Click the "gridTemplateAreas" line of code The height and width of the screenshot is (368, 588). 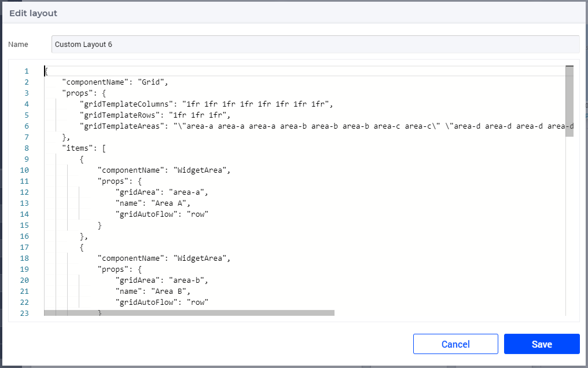(x=326, y=126)
